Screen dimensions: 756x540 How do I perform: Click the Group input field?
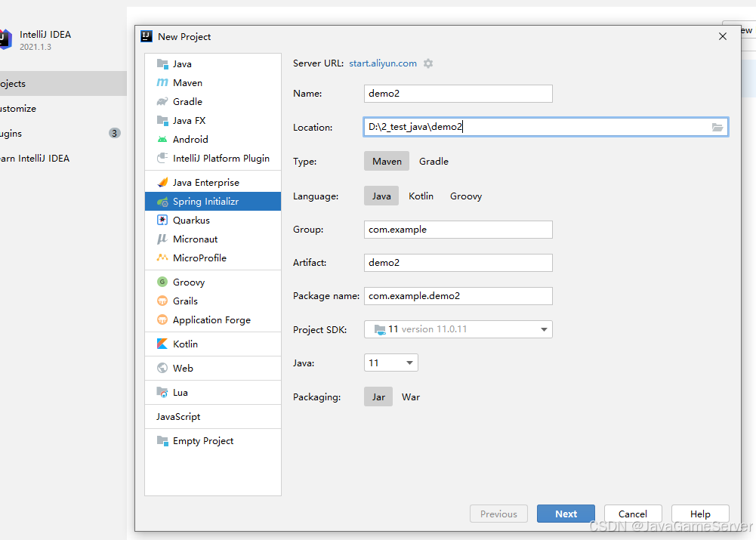[x=458, y=230]
